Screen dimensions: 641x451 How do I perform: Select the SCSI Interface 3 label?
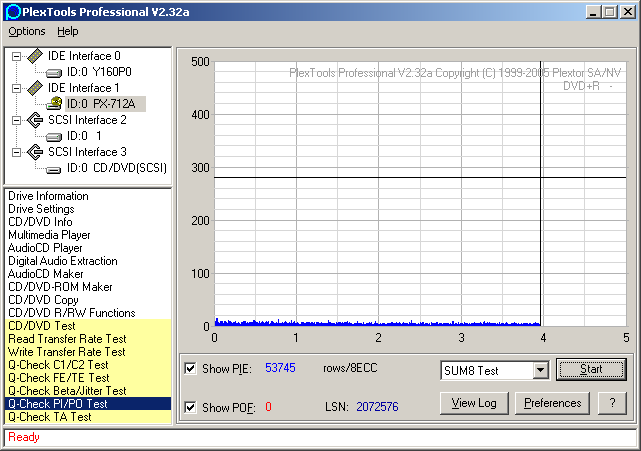pos(87,152)
